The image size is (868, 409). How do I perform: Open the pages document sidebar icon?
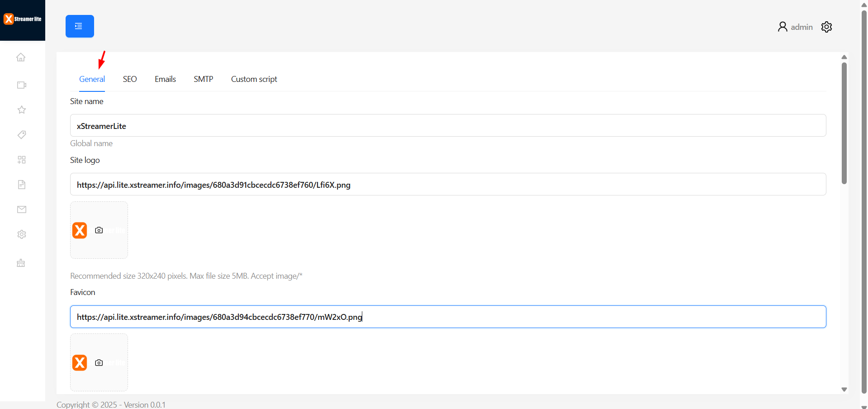click(x=21, y=185)
